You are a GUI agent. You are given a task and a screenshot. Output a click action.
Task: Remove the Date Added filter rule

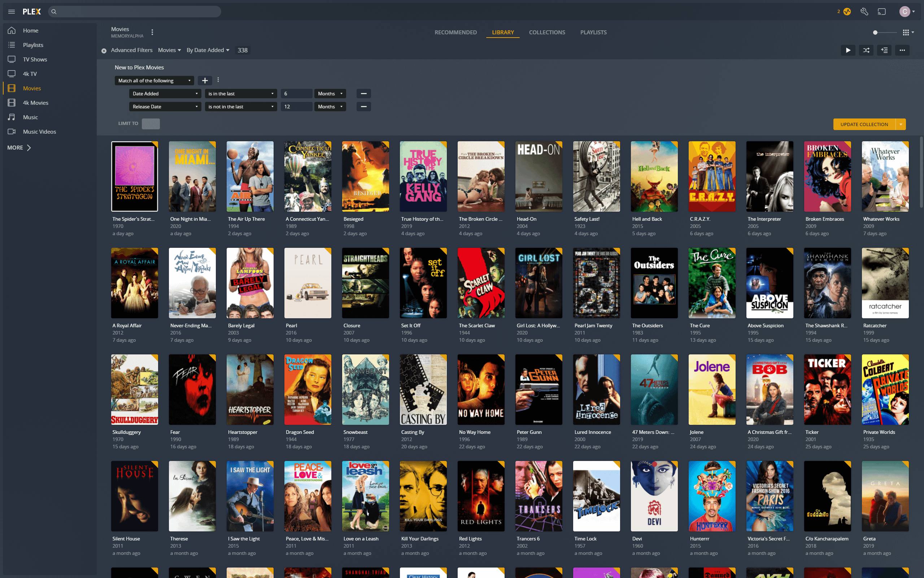[364, 94]
